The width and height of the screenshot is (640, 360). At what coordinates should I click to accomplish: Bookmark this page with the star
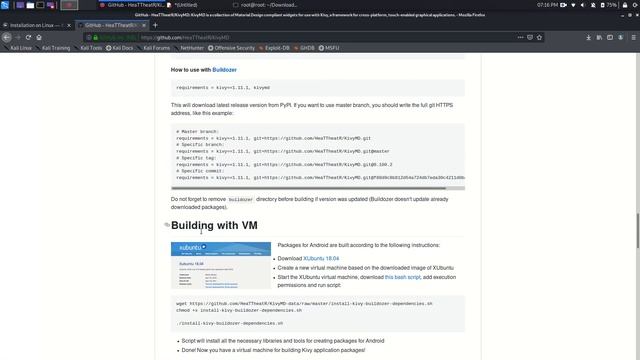(540, 37)
